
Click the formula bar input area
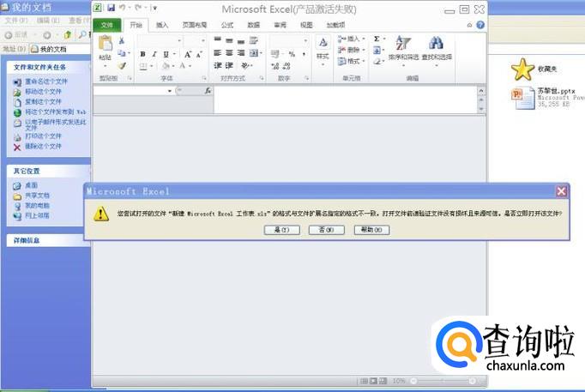click(345, 100)
